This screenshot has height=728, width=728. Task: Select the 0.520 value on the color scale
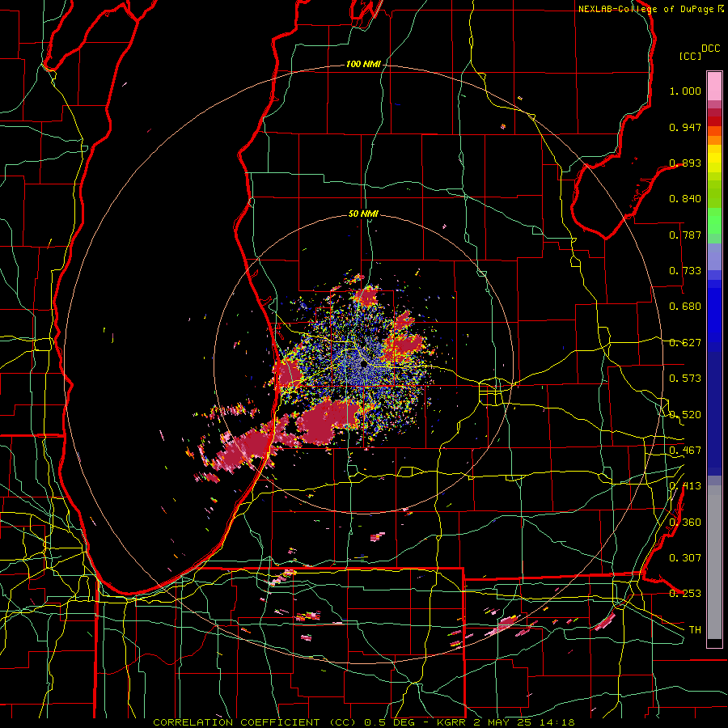pos(685,414)
